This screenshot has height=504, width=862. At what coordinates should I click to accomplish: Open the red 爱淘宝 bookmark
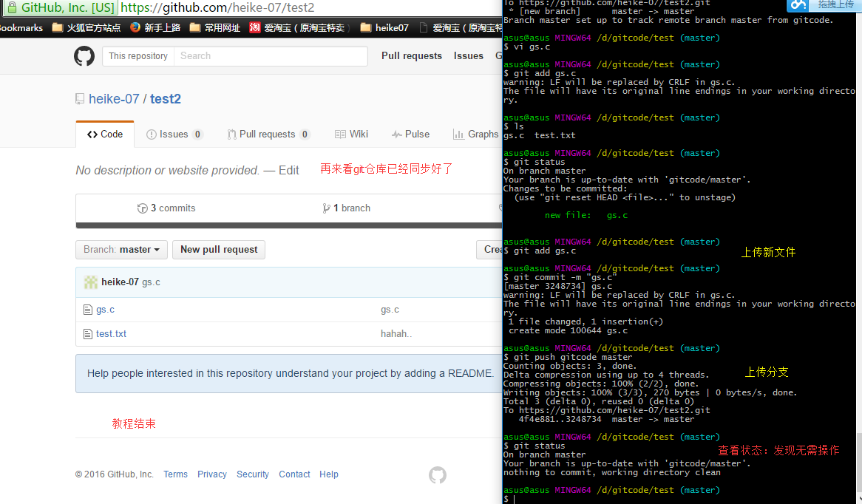pos(299,27)
